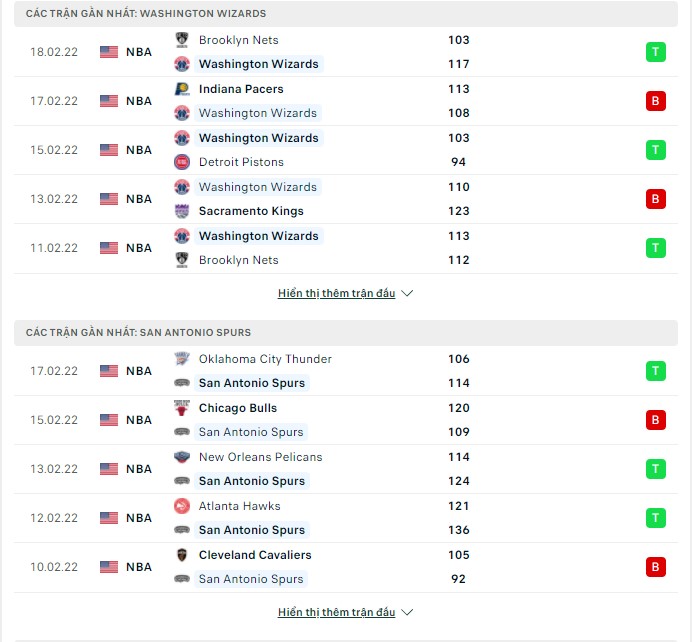The height and width of the screenshot is (642, 692).
Task: Click the Indiana Pacers team logo
Action: [182, 89]
